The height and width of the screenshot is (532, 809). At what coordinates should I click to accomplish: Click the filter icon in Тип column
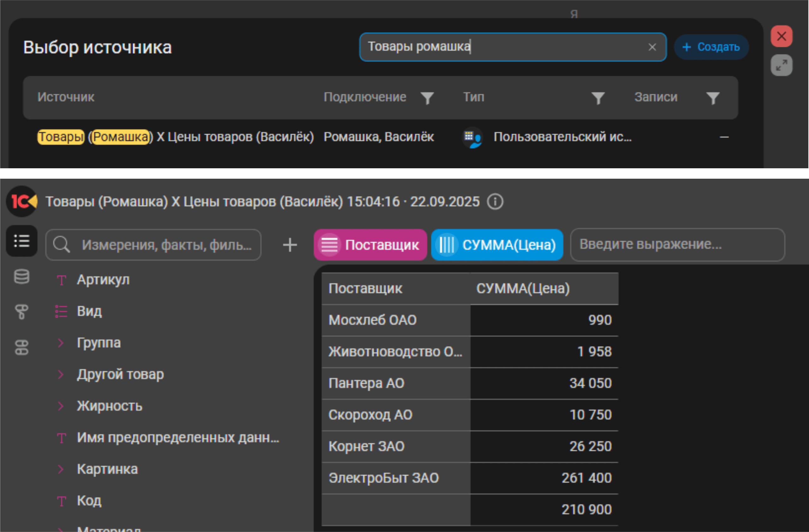pyautogui.click(x=598, y=98)
